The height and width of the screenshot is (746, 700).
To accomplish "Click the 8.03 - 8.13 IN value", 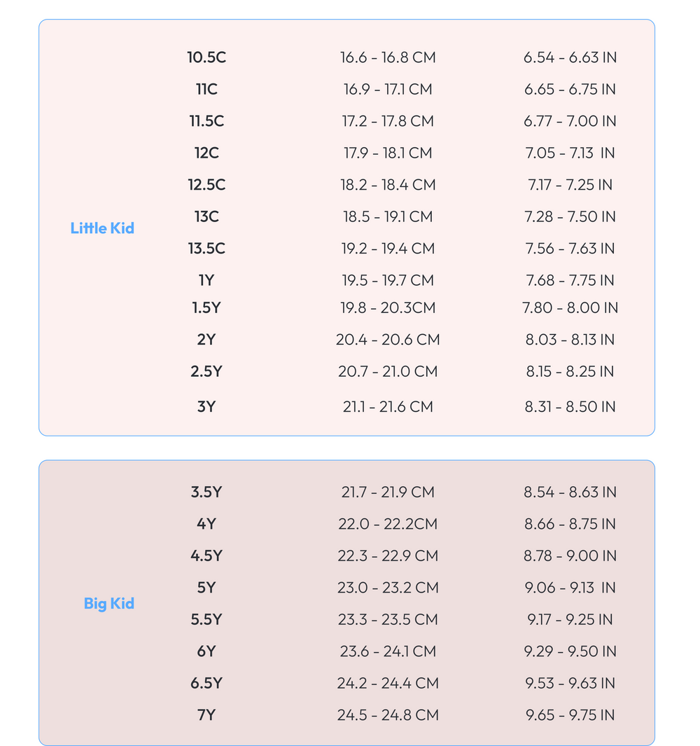I will (570, 340).
